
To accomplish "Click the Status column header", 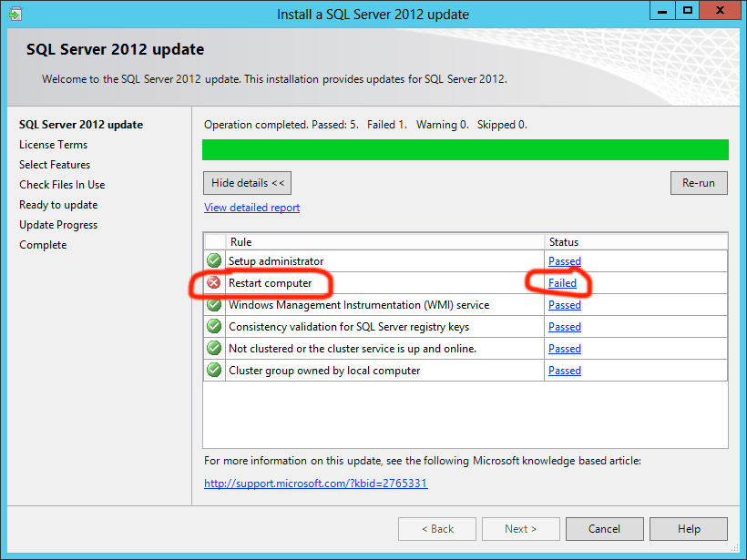I will (564, 242).
